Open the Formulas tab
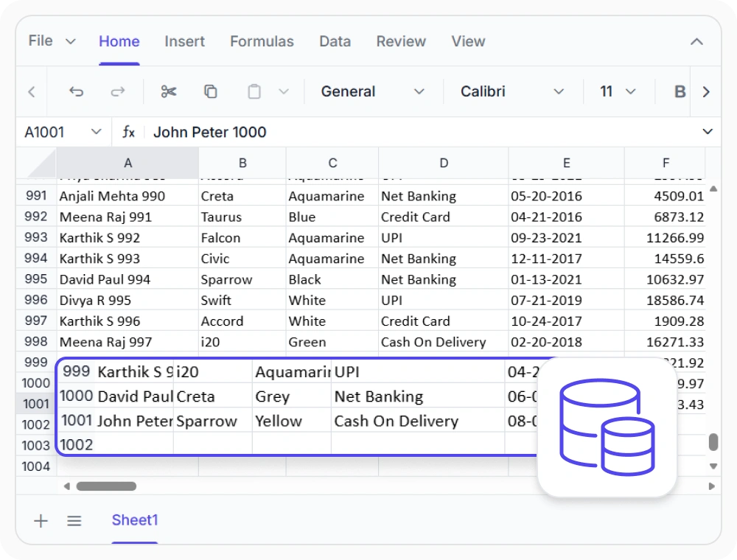 point(262,41)
